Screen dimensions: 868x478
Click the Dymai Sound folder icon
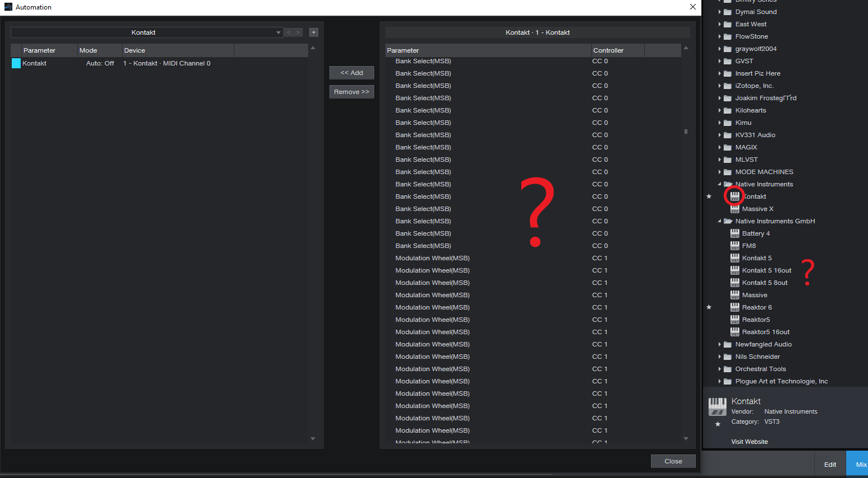pos(728,12)
